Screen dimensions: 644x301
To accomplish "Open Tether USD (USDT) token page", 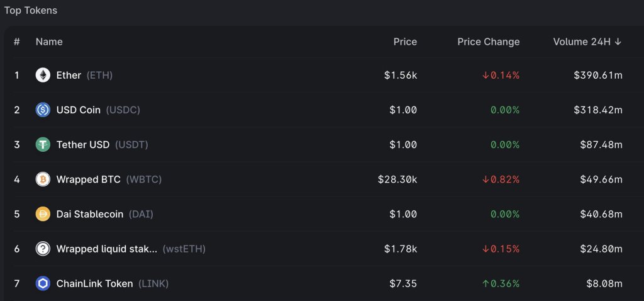I will point(102,145).
